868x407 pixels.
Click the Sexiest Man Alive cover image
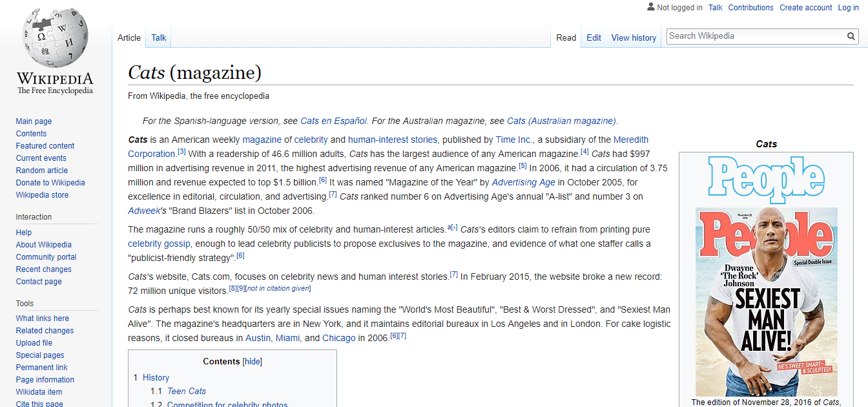766,302
